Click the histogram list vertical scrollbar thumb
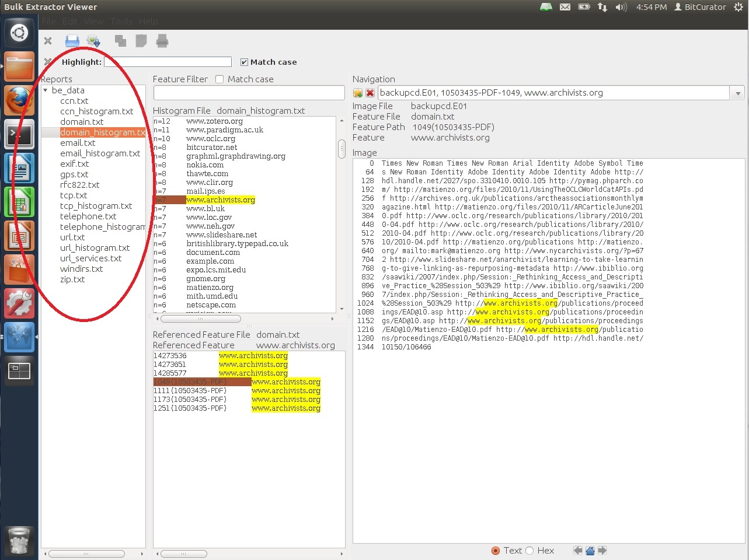 342,149
